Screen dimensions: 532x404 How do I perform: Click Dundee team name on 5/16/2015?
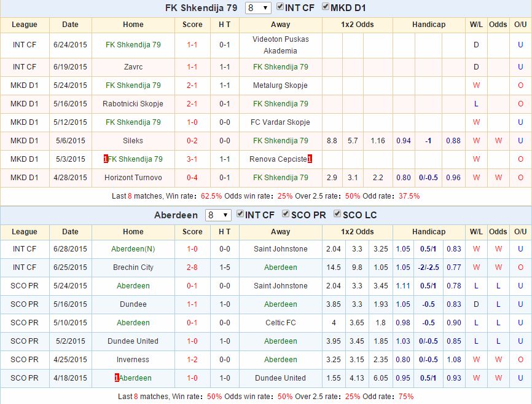click(133, 304)
